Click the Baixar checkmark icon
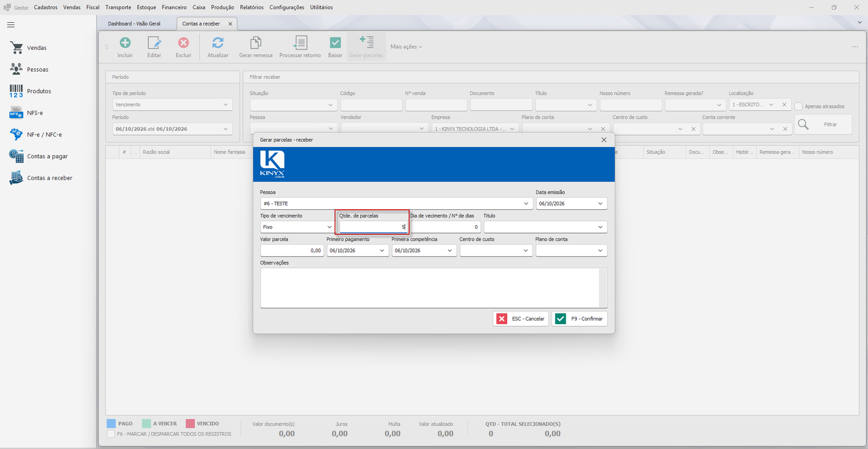This screenshot has height=449, width=868. [x=335, y=43]
